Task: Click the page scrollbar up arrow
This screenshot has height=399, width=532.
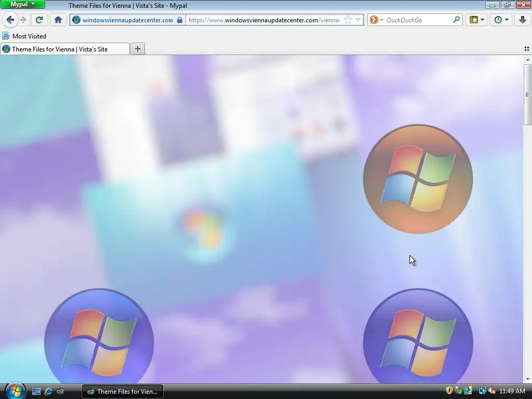Action: [528, 60]
